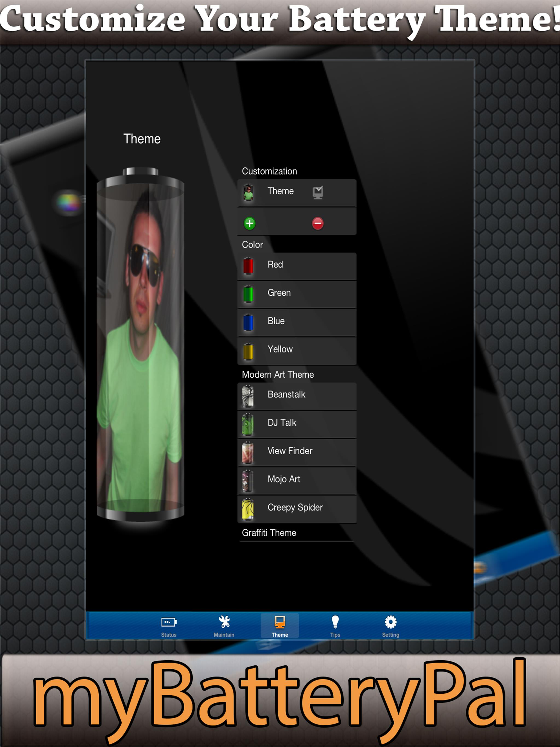The height and width of the screenshot is (747, 560).
Task: Choose the View Finder theme
Action: pos(297,452)
